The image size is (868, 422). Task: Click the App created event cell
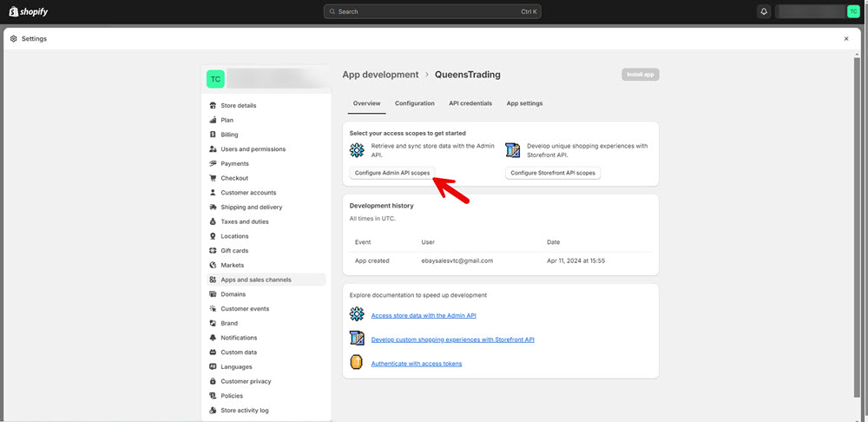click(372, 260)
